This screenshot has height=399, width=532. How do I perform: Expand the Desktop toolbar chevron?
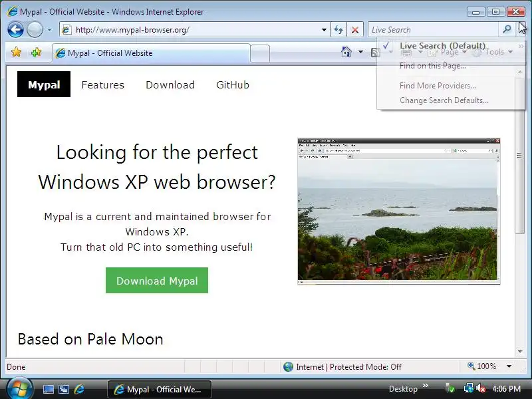[426, 386]
